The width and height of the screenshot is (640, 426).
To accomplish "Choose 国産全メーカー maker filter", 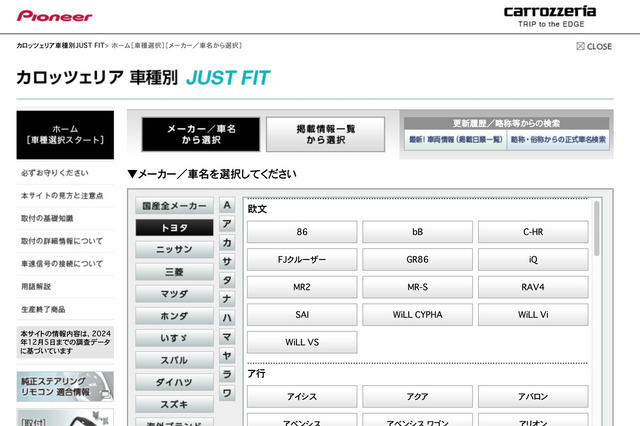I will tap(174, 206).
